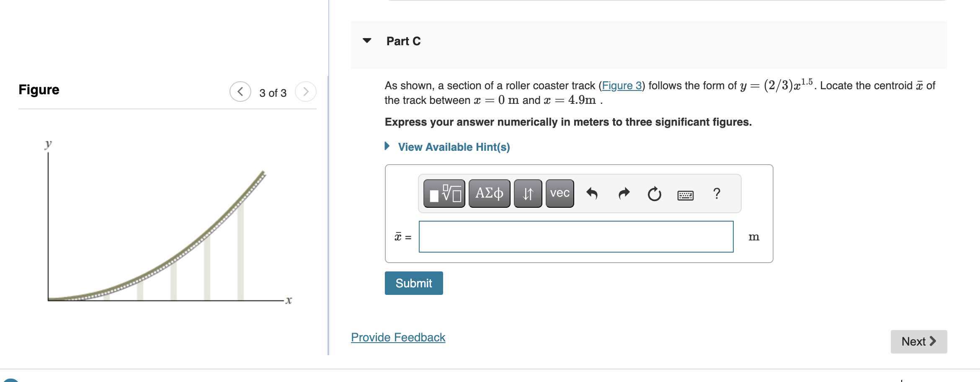980x382 pixels.
Task: Select the roller coaster figure image
Action: [x=168, y=222]
